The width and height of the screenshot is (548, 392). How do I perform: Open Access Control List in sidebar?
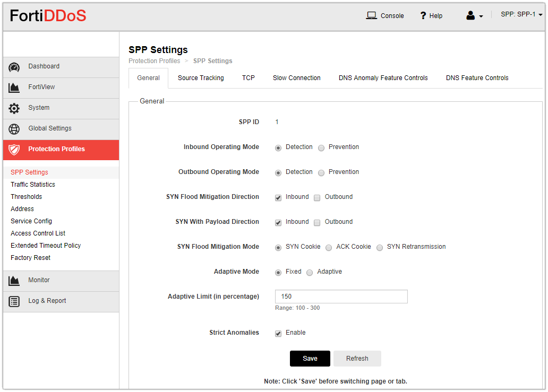click(38, 233)
